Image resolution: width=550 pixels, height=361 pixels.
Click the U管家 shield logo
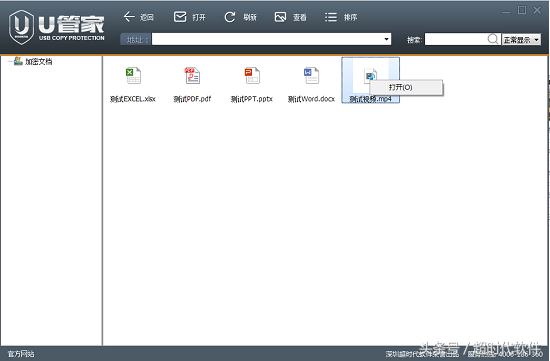[21, 27]
